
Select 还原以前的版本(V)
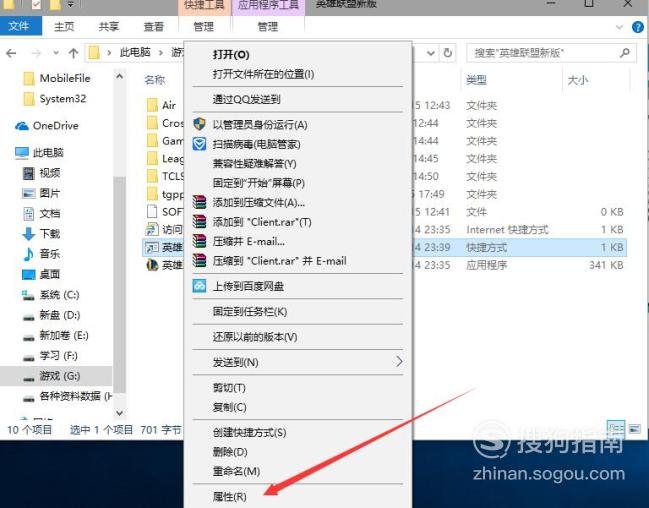(255, 337)
